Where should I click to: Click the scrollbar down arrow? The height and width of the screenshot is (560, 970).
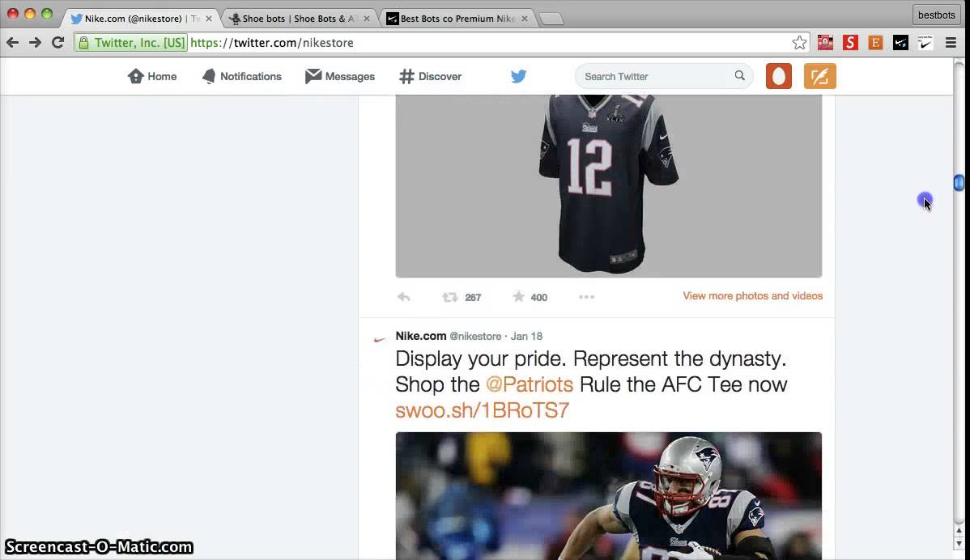click(959, 543)
